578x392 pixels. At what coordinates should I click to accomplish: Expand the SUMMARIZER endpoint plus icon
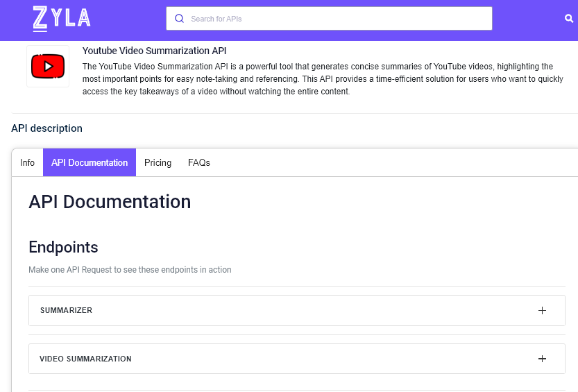point(542,311)
